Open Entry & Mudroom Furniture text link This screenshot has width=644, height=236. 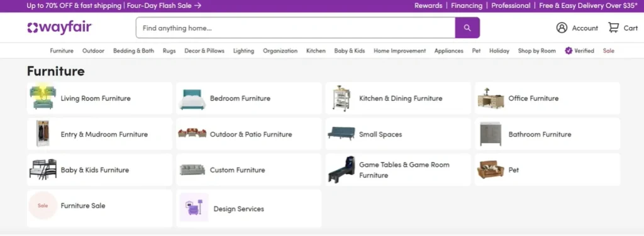click(x=104, y=134)
